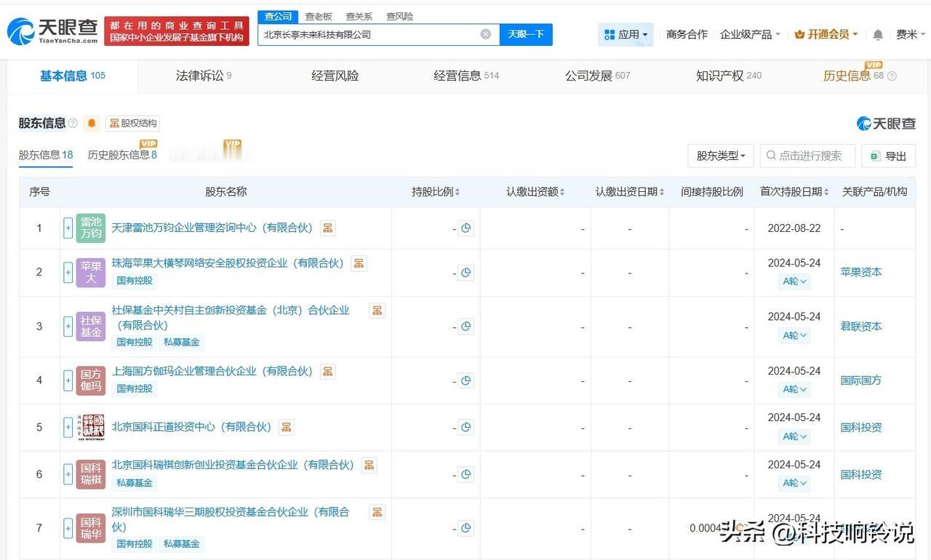Select 查老板 search mode tab
Screen dimensions: 931x560
319,16
